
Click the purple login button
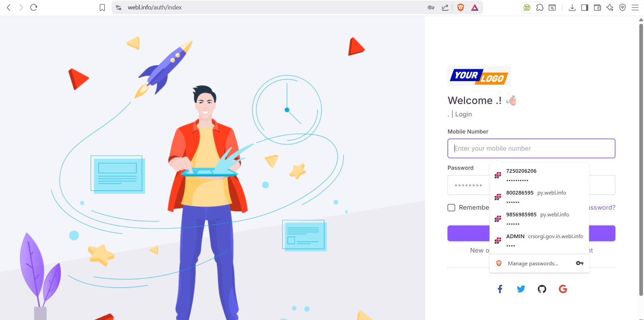tap(468, 233)
